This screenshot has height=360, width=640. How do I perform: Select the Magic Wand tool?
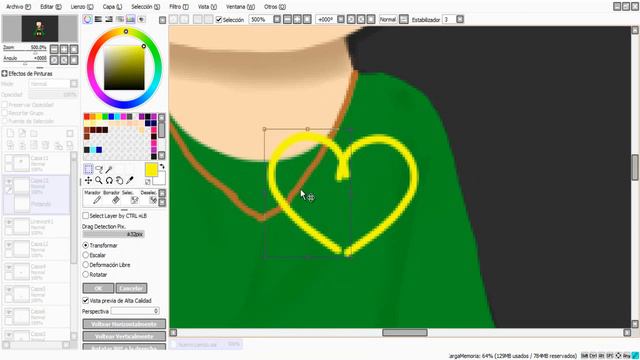coord(109,169)
